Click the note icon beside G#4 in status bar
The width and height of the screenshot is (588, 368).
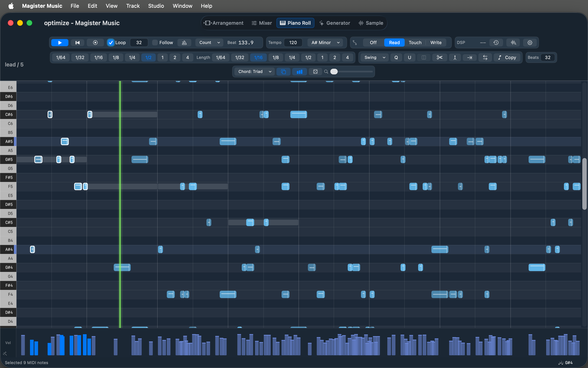click(561, 363)
